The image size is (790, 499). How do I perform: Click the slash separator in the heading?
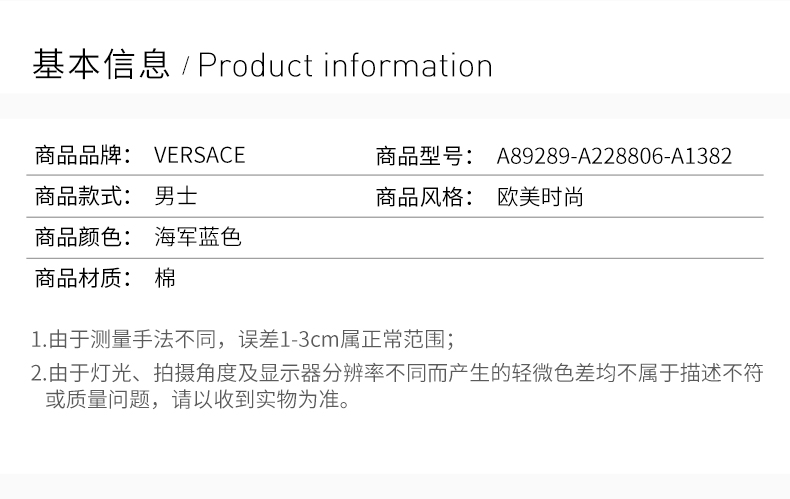click(185, 68)
